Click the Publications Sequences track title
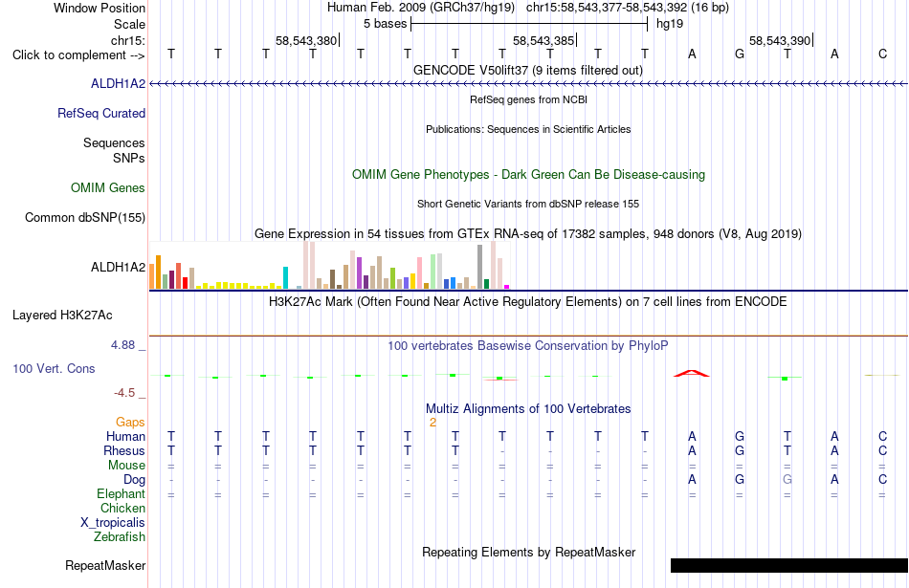Screen dimensions: 909x588 tap(528, 129)
